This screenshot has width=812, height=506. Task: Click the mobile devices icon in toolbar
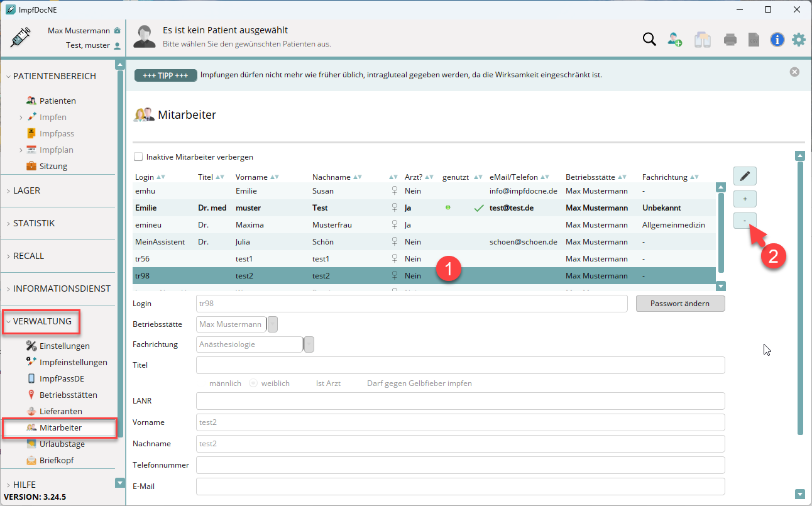703,40
